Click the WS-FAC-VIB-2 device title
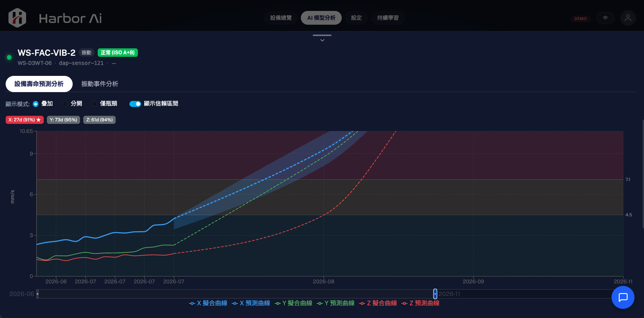 click(x=47, y=53)
